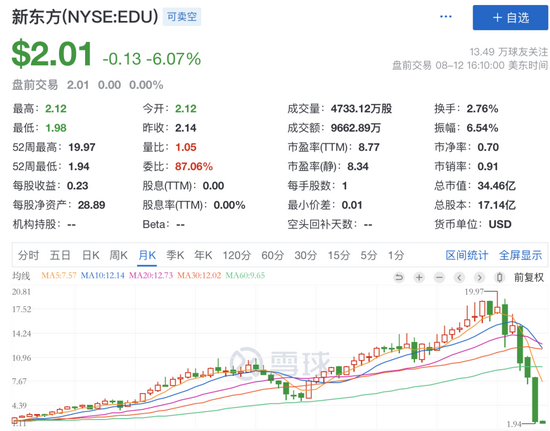550x431 pixels.
Task: Click the 全屏显示 link
Action: point(521,255)
